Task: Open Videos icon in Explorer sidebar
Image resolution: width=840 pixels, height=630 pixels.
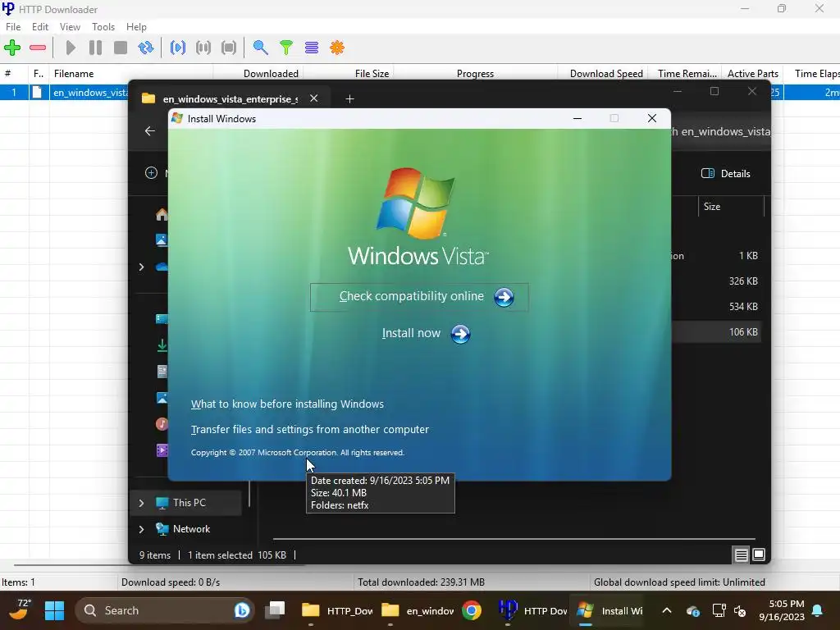Action: 162,450
